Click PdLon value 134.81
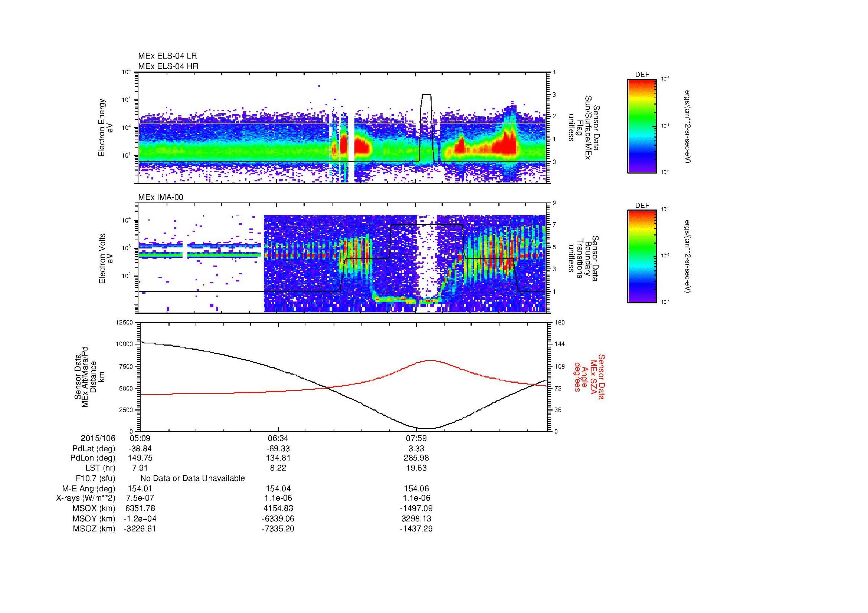 tap(278, 458)
